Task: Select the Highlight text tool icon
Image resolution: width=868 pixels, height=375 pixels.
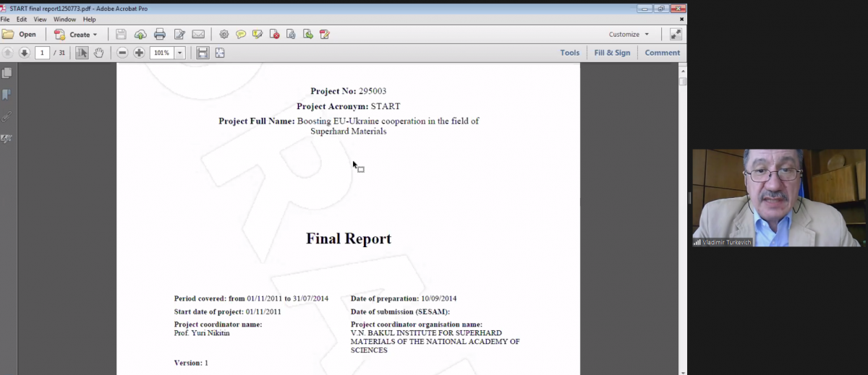Action: click(258, 34)
